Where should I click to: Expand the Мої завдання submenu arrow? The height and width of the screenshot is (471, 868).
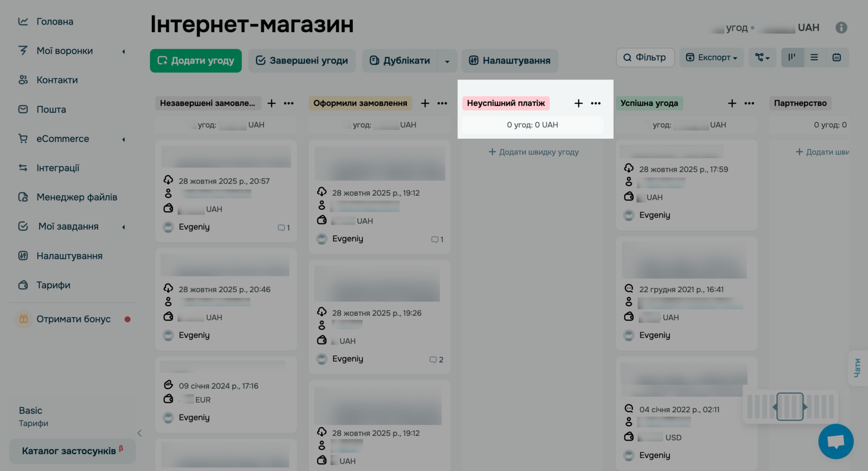[124, 227]
